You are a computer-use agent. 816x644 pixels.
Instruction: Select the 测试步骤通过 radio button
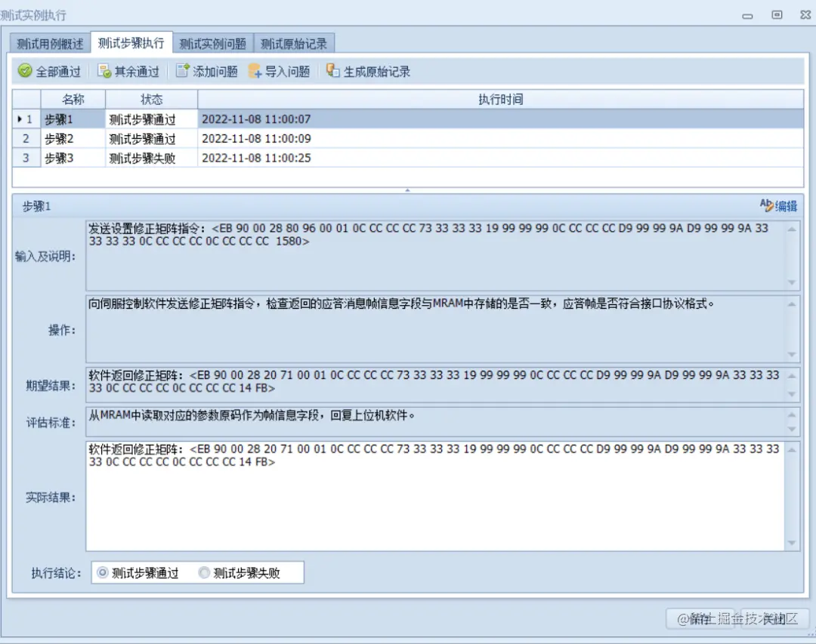pyautogui.click(x=103, y=573)
